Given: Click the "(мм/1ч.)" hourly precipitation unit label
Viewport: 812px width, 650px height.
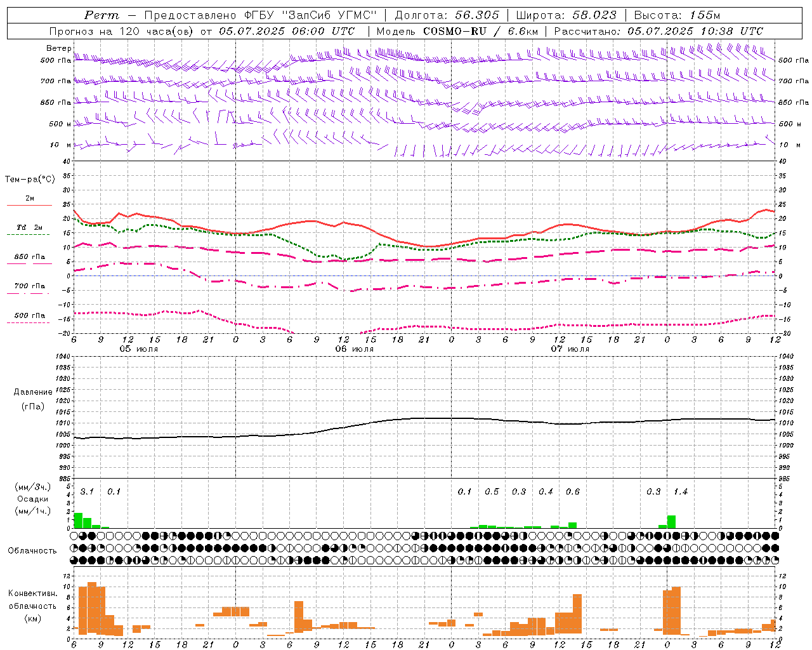Looking at the screenshot, I should tap(32, 511).
